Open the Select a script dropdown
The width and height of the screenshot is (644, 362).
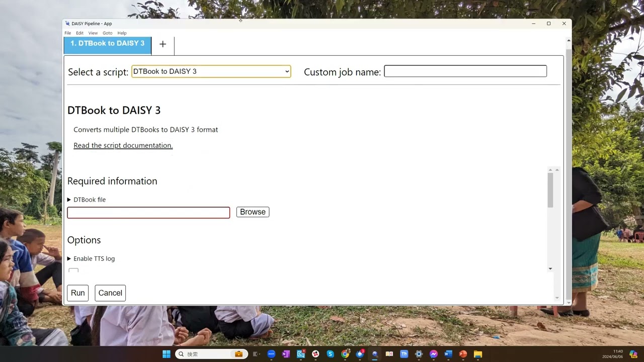211,71
